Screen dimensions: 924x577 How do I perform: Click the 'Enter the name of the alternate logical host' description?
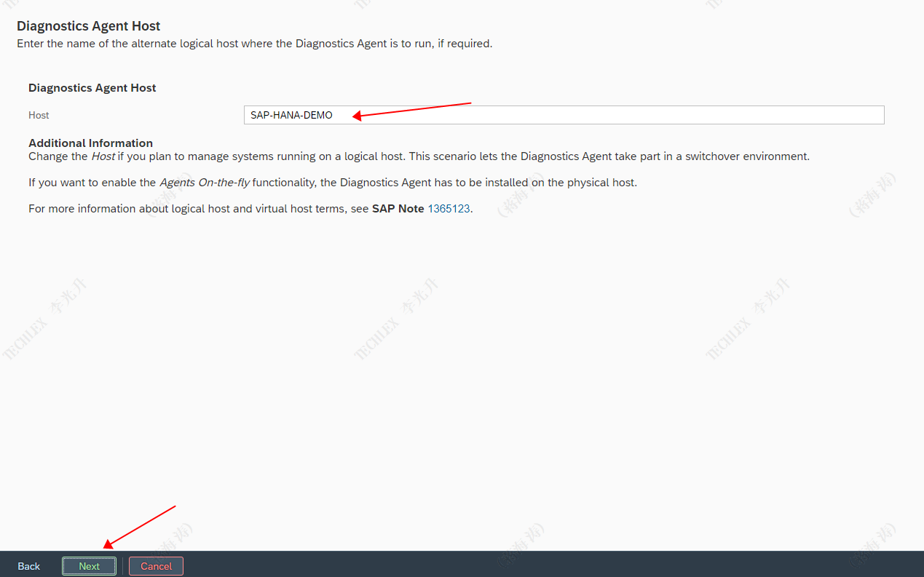point(255,44)
